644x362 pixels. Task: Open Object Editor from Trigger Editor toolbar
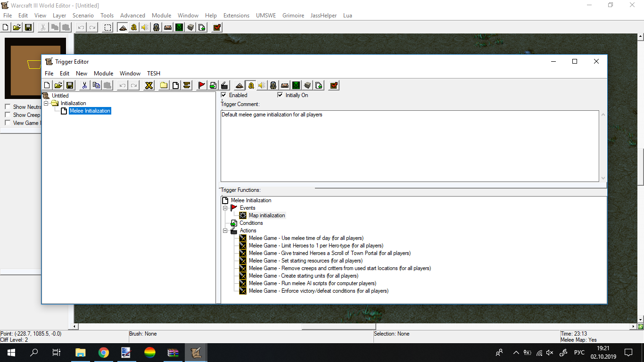pos(273,85)
